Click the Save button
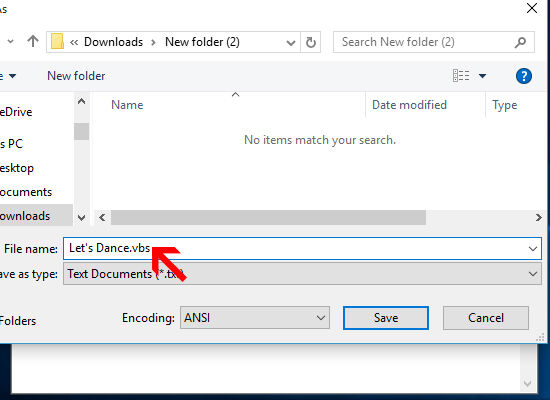The height and width of the screenshot is (400, 550). [x=386, y=318]
